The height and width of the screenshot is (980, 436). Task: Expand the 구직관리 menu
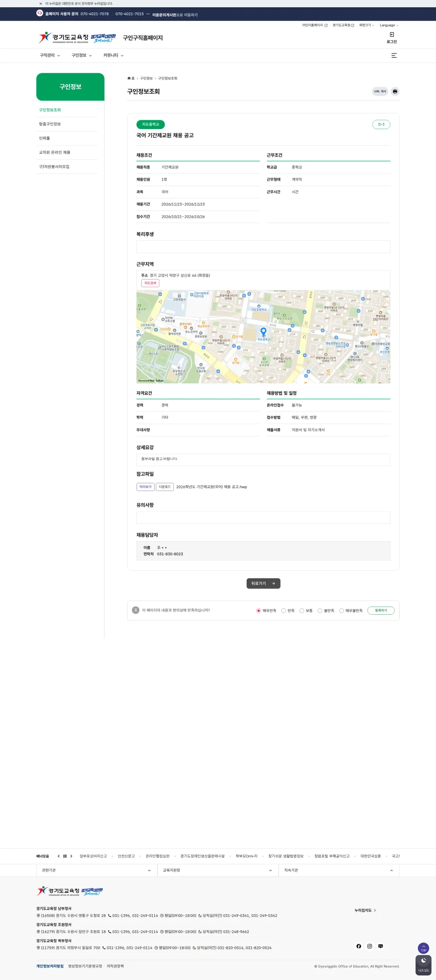(50, 56)
